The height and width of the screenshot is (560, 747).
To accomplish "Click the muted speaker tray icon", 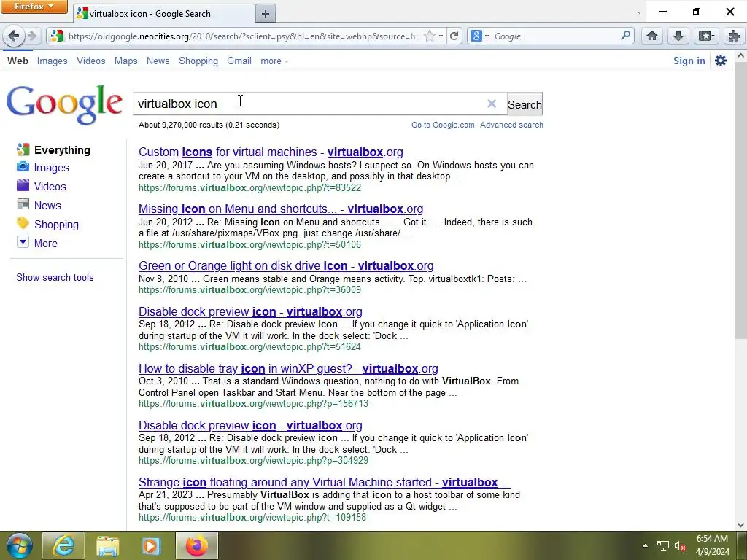I will (x=680, y=546).
